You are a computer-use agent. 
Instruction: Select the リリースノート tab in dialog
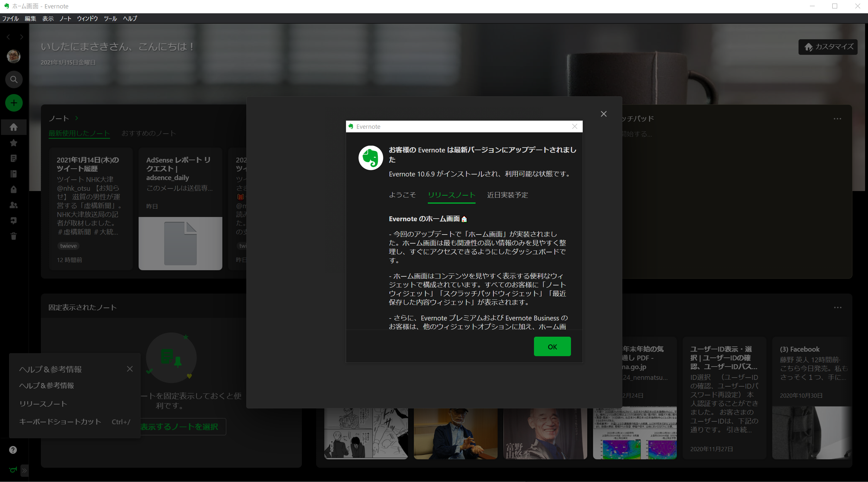coord(452,195)
